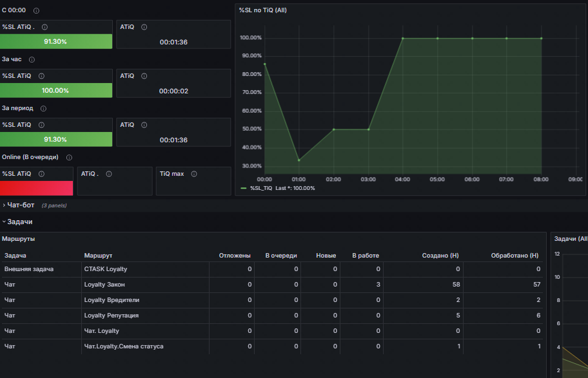
Task: Expand the Чат-бот row
Action: coord(21,205)
